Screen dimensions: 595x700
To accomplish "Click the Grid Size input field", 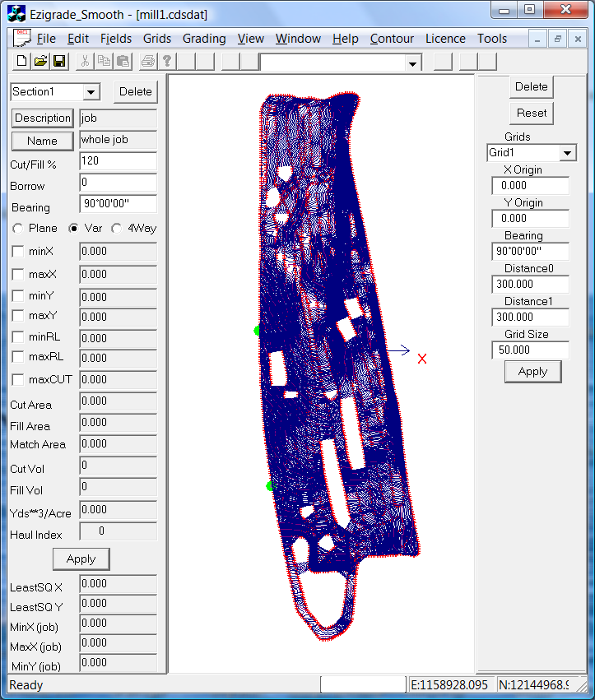I will click(x=530, y=350).
